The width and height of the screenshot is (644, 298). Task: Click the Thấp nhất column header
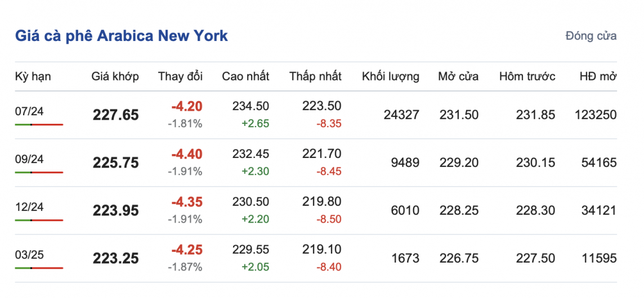[315, 76]
